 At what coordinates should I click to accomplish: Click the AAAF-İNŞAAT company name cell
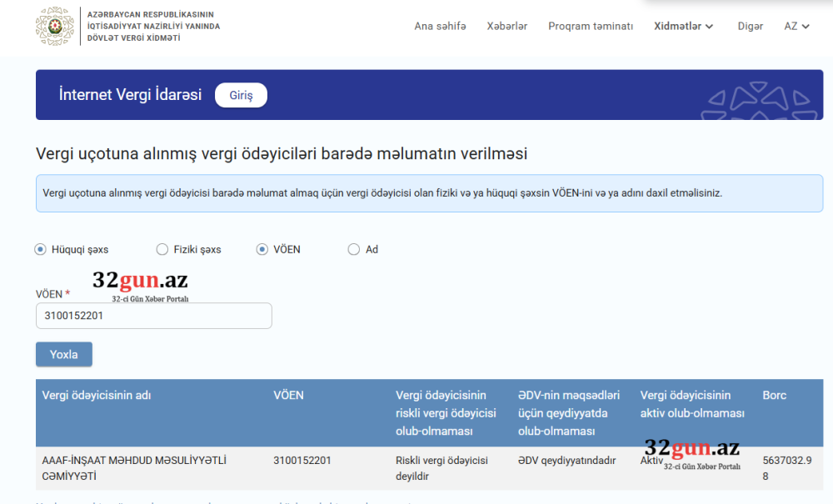pyautogui.click(x=134, y=467)
